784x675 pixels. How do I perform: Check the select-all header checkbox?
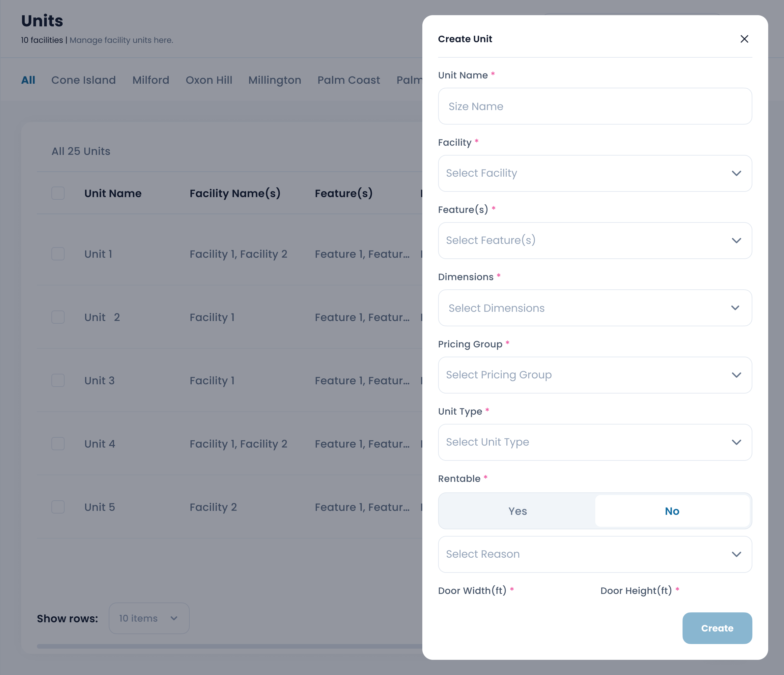(x=58, y=193)
